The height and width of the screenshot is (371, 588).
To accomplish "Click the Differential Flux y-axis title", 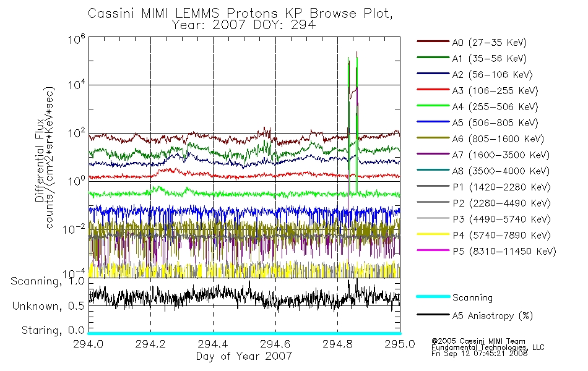I will 40,160.
